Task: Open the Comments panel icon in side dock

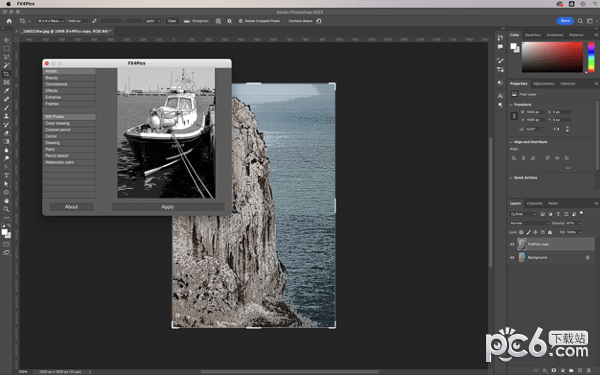Action: click(500, 47)
